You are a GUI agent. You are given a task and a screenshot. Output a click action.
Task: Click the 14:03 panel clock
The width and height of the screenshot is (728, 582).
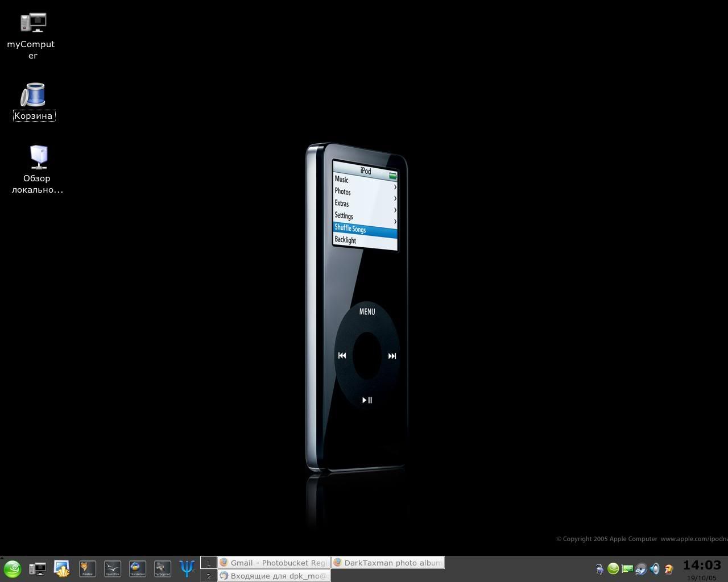[x=702, y=565]
